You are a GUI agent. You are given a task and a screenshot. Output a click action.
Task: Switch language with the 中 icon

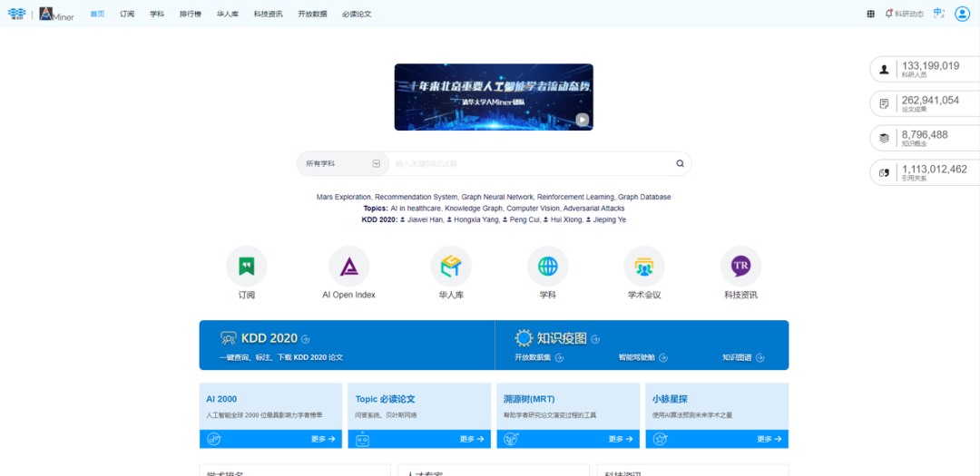tap(938, 13)
